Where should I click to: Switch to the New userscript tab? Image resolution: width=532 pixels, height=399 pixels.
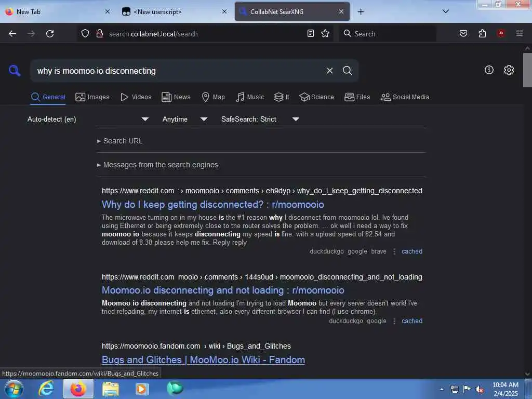tap(175, 12)
